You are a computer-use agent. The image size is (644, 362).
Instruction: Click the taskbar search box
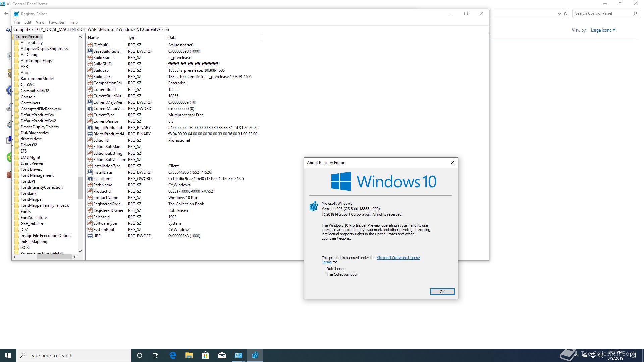(x=74, y=355)
